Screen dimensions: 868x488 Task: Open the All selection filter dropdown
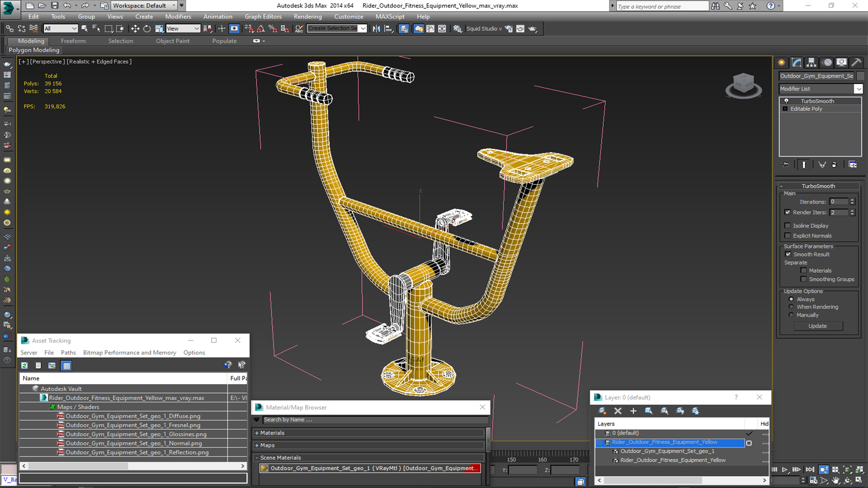[x=61, y=28]
